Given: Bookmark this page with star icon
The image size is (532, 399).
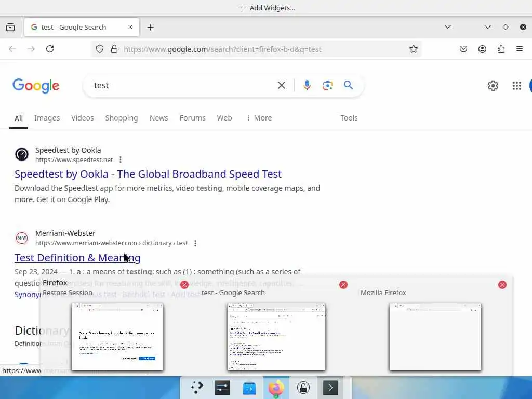Looking at the screenshot, I should click(413, 49).
